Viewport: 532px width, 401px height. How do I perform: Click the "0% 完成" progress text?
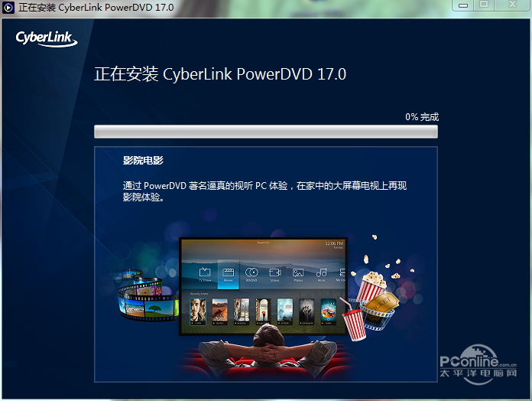click(422, 117)
